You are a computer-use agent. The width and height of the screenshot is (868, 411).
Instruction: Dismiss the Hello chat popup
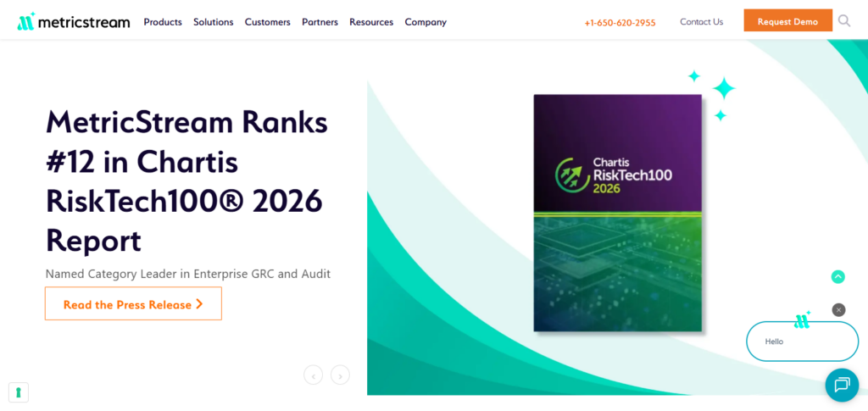[x=838, y=310]
